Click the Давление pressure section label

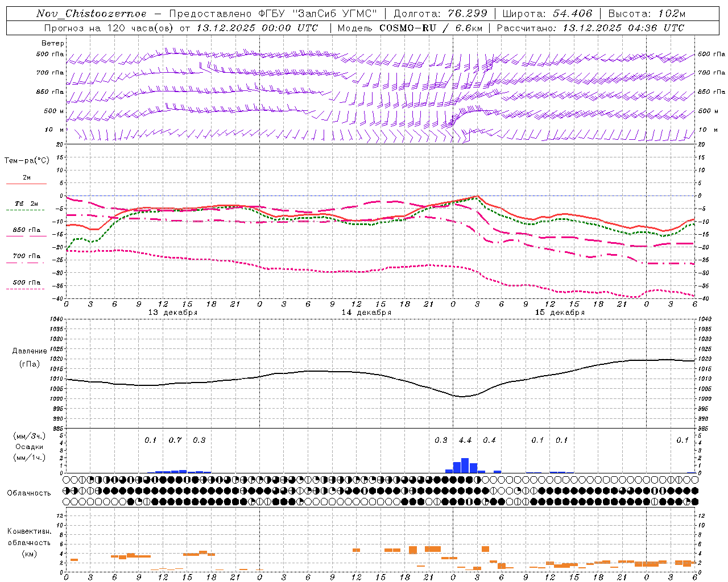pos(30,351)
